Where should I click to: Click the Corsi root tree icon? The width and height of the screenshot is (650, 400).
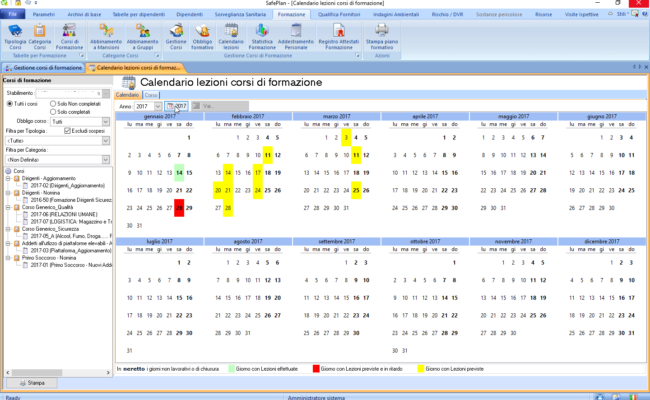[8, 171]
